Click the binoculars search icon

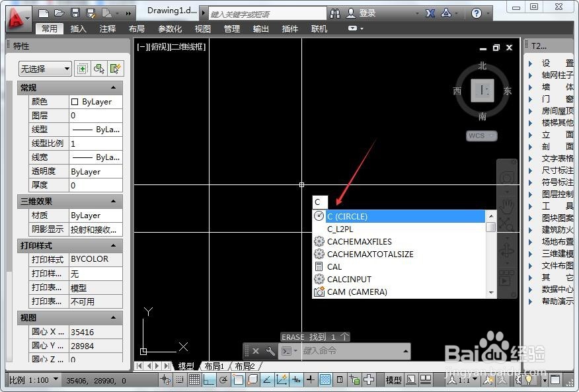[335, 14]
